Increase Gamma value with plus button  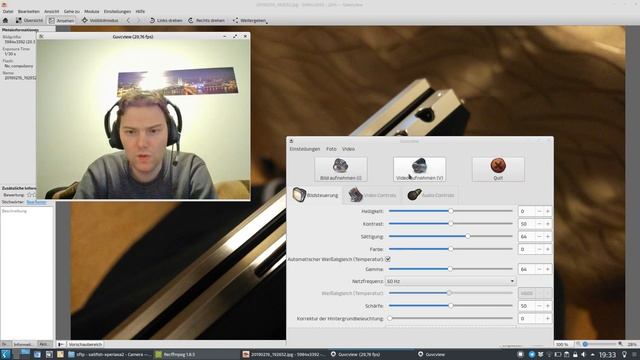tap(548, 269)
